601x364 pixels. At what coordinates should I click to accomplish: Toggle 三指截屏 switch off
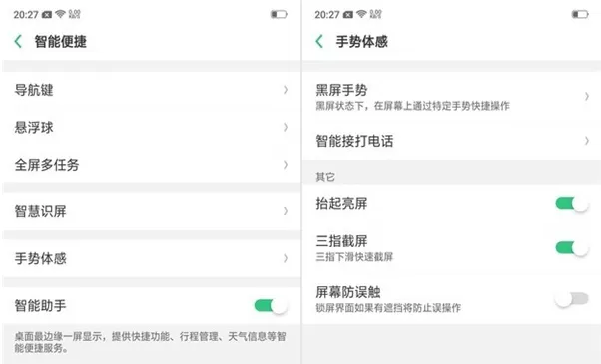[572, 248]
